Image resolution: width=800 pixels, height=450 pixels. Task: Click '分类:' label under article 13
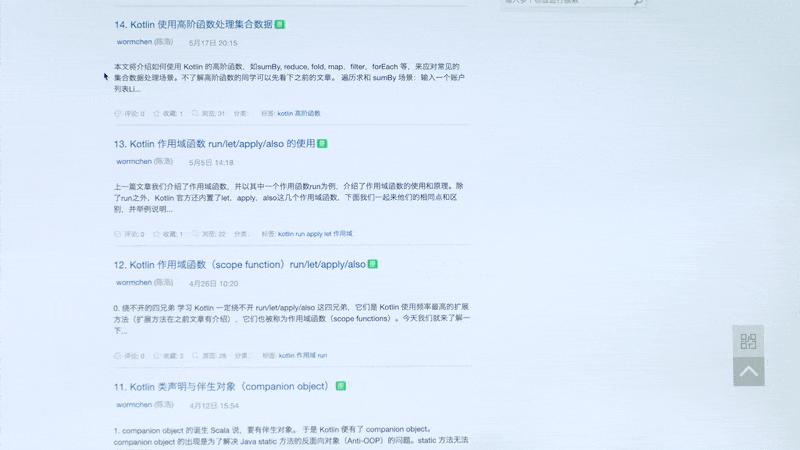(x=241, y=234)
